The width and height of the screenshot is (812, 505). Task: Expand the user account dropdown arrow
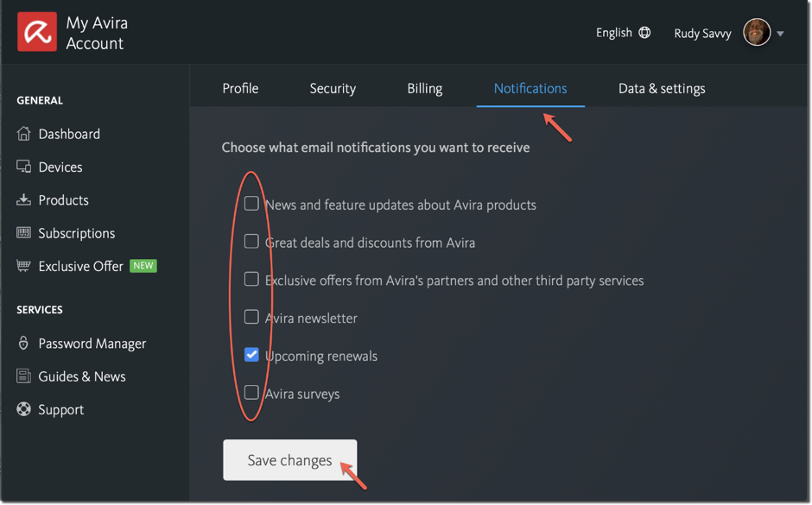pyautogui.click(x=780, y=34)
